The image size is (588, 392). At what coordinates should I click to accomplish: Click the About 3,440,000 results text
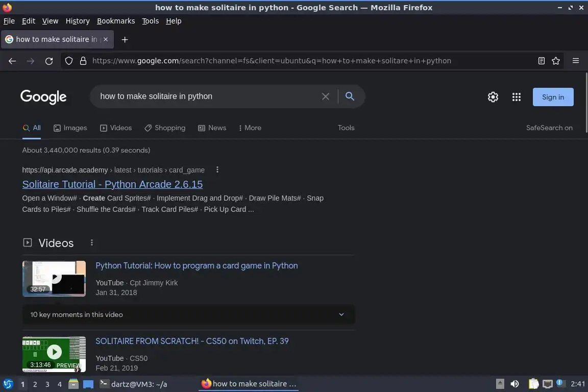point(86,150)
